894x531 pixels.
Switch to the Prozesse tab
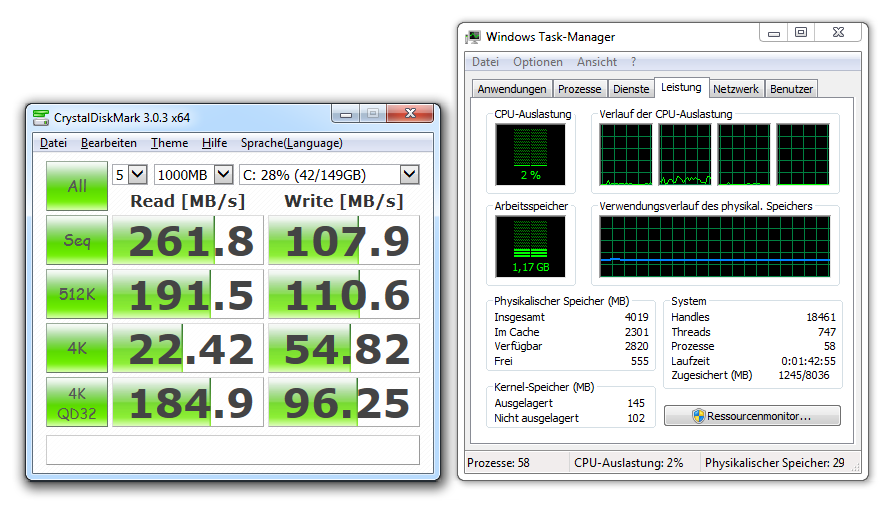click(579, 89)
